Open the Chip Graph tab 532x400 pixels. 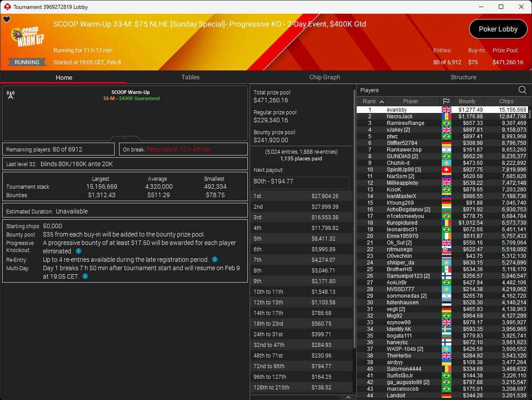pyautogui.click(x=324, y=77)
